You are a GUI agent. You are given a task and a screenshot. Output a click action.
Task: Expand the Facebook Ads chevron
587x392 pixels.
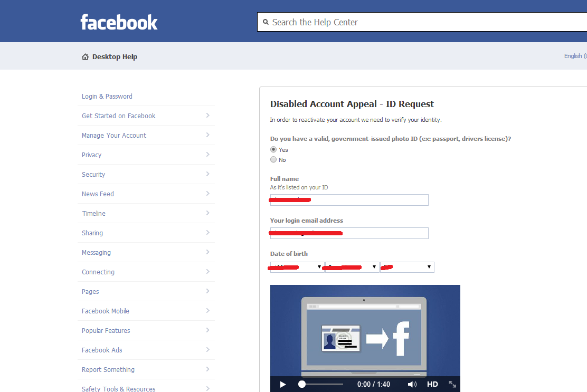click(208, 349)
